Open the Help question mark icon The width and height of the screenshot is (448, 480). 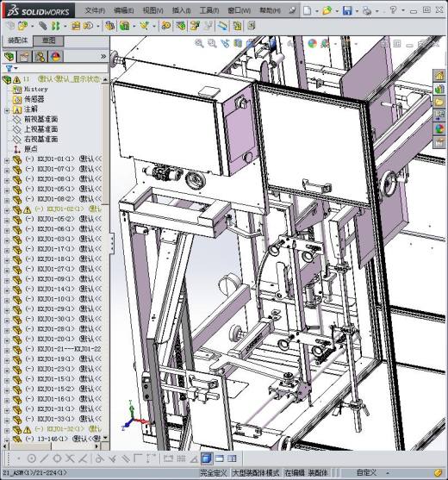(394, 10)
